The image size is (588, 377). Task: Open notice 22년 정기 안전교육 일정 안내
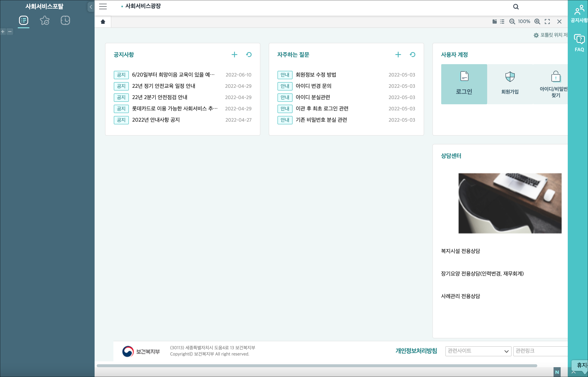click(x=163, y=86)
